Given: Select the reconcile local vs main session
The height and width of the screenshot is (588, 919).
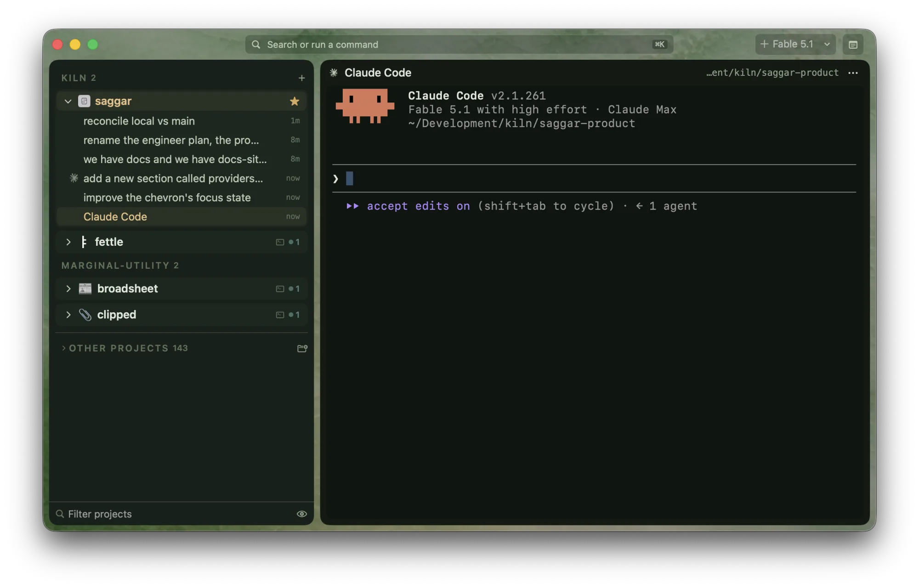Looking at the screenshot, I should pos(182,121).
